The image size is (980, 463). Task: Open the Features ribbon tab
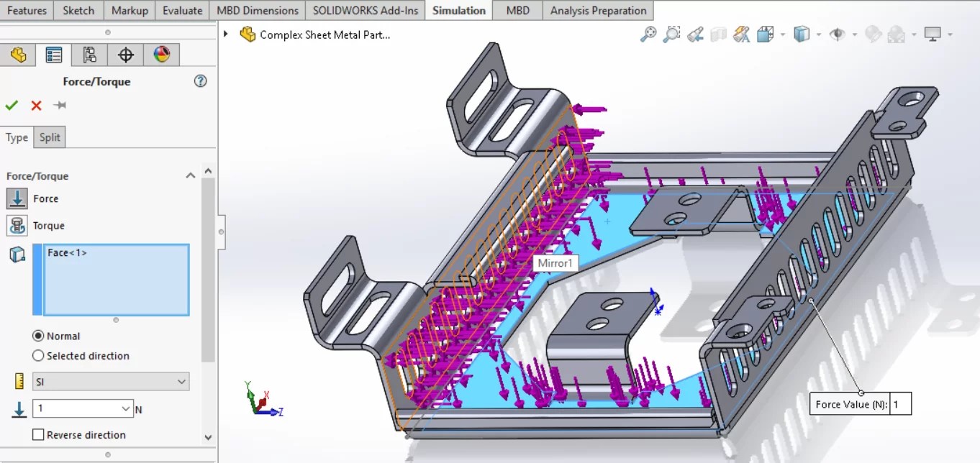point(27,10)
